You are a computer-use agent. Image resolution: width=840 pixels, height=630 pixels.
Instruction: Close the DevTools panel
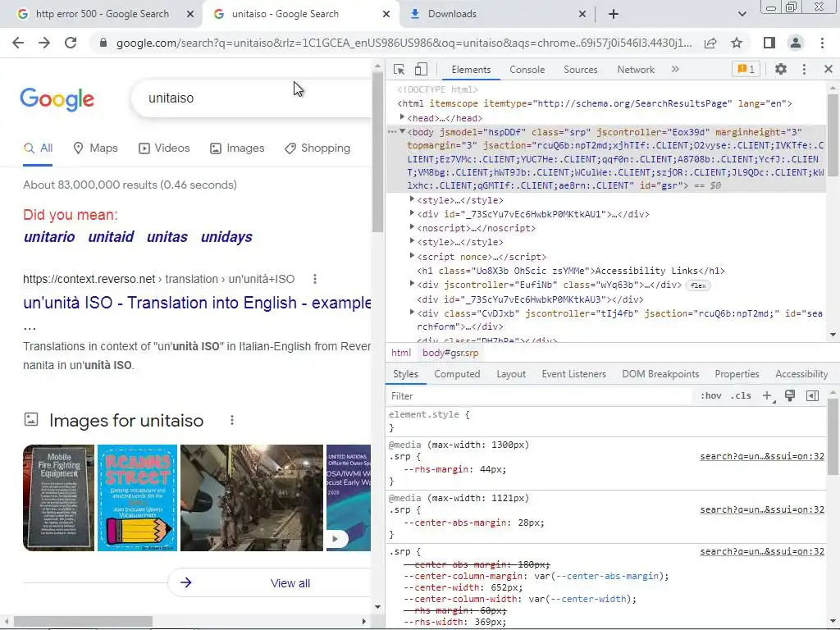pyautogui.click(x=828, y=69)
